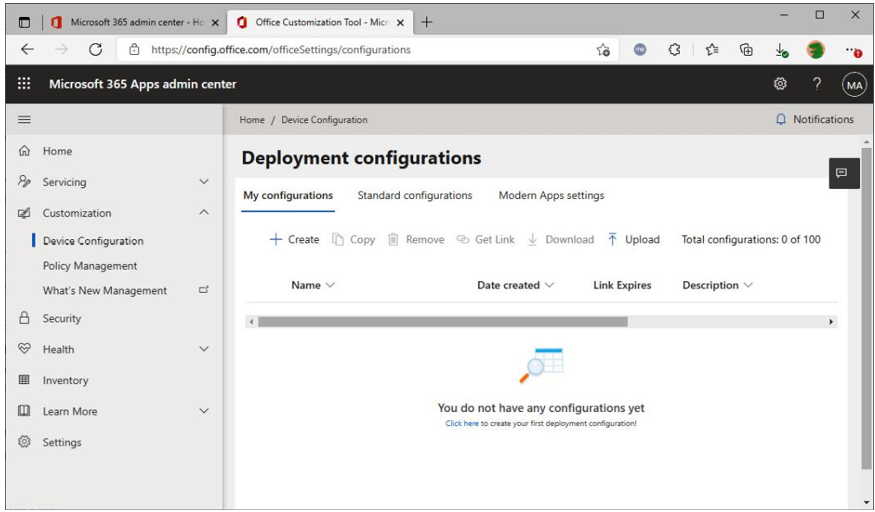Viewport: 875px width, 512px height.
Task: Open the browser profile avatar
Action: 816,50
